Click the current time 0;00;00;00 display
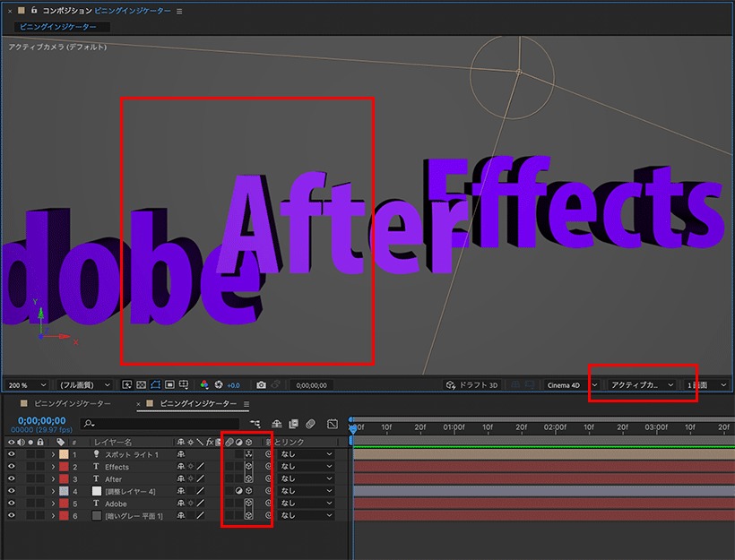The height and width of the screenshot is (560, 735). click(42, 420)
